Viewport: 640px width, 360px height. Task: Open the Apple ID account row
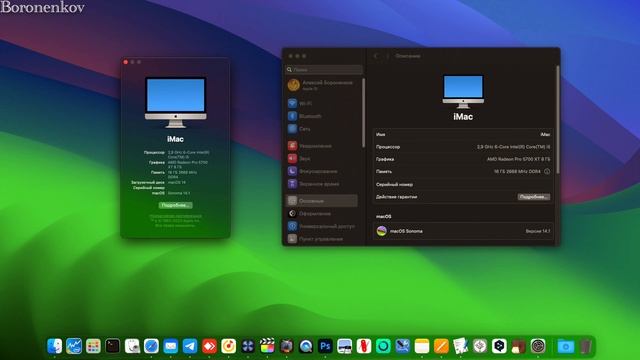320,85
